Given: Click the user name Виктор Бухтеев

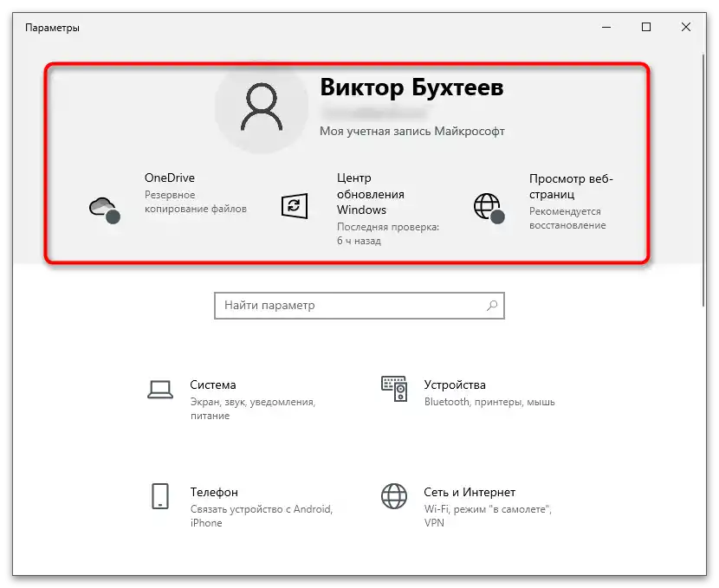Looking at the screenshot, I should pyautogui.click(x=411, y=87).
